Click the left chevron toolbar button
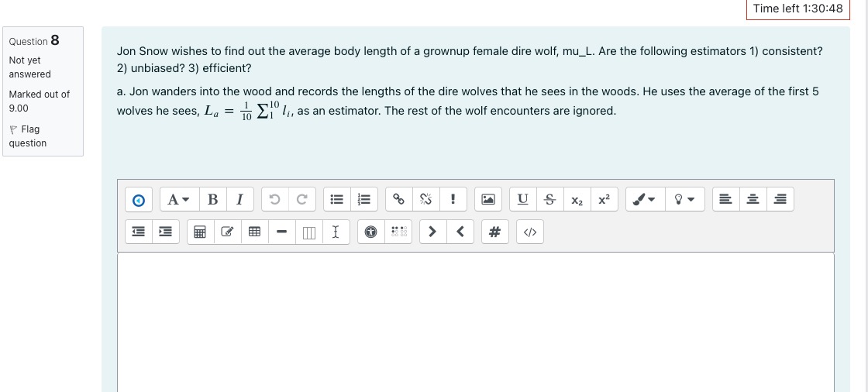This screenshot has width=868, height=392. coord(460,232)
